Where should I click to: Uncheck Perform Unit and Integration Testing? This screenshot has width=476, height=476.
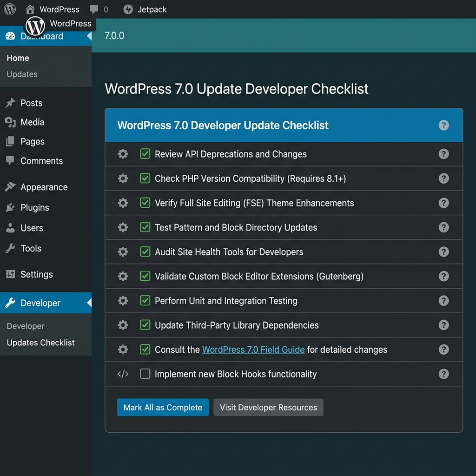(x=145, y=301)
